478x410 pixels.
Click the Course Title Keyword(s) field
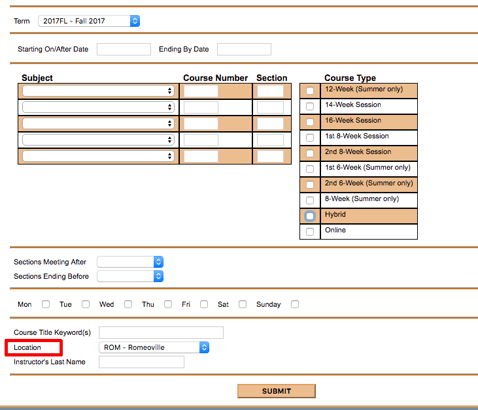point(161,332)
